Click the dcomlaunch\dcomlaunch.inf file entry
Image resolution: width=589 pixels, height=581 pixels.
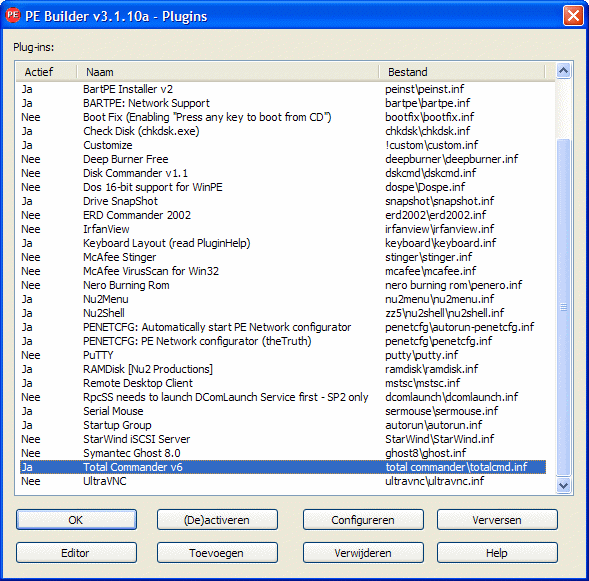452,397
